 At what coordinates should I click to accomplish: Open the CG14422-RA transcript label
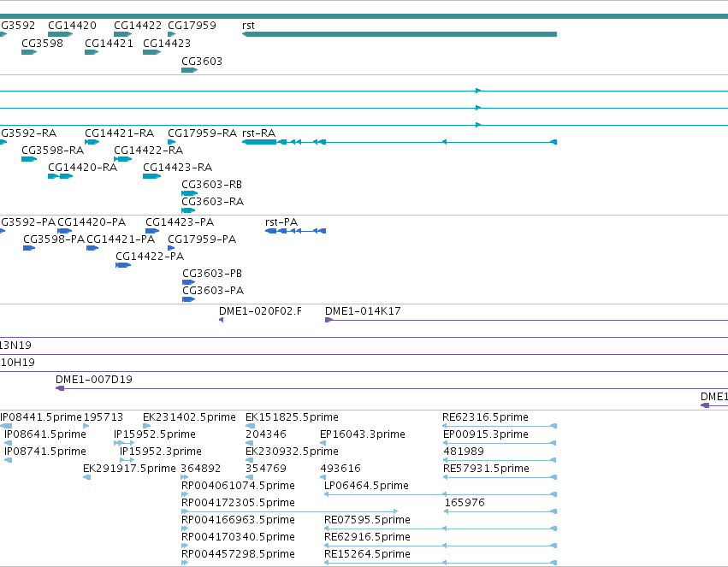click(x=149, y=151)
